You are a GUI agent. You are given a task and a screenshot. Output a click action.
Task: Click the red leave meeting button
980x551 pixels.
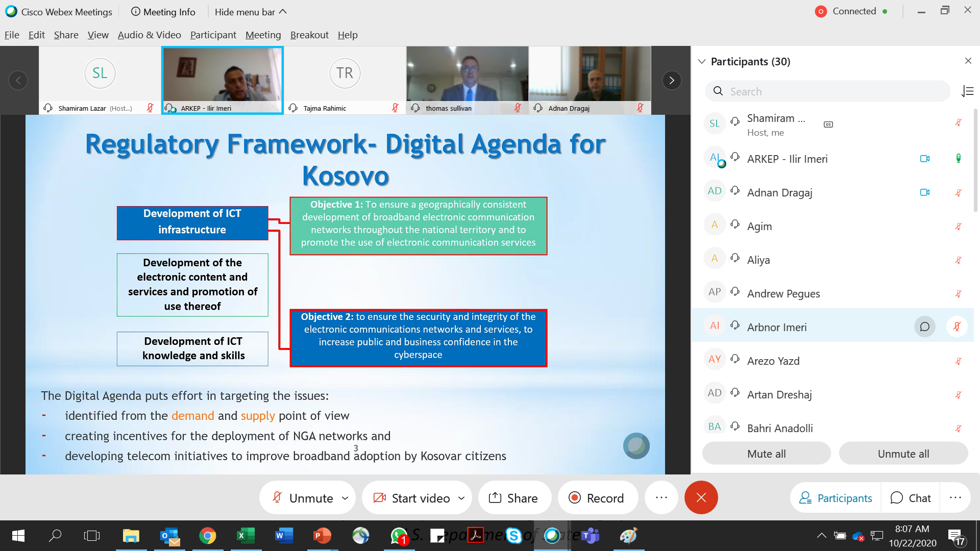(701, 497)
